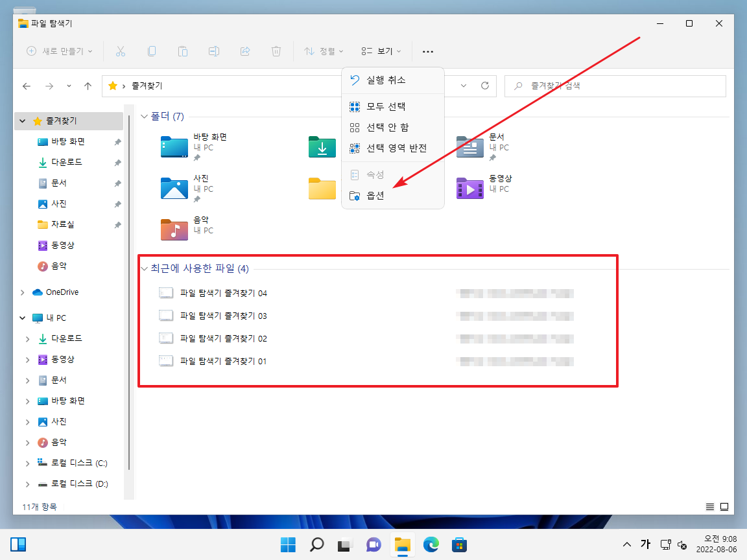Open 음악 folder tile in main pane
The height and width of the screenshot is (560, 747).
pyautogui.click(x=187, y=229)
